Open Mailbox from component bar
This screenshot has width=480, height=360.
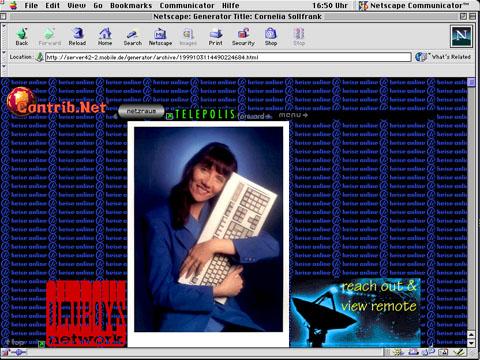point(413,352)
